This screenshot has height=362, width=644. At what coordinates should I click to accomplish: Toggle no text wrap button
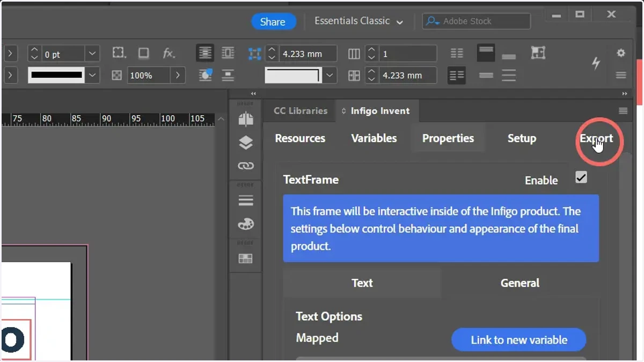(x=205, y=53)
